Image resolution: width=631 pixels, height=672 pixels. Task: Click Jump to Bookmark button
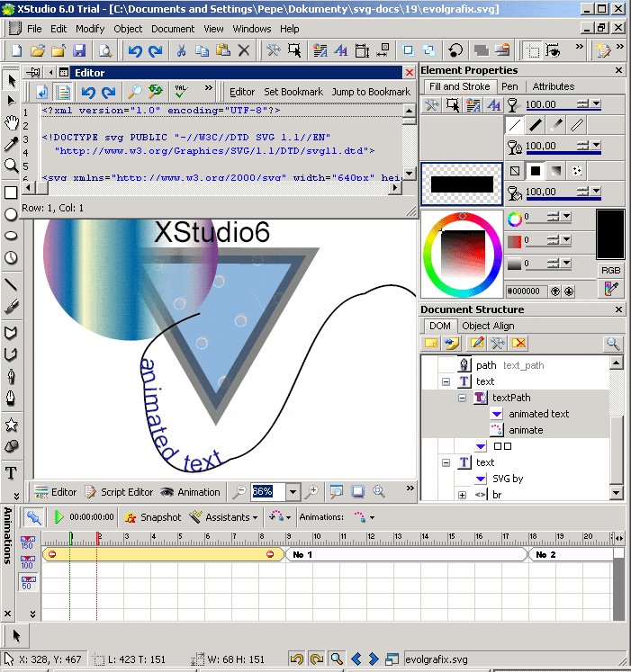(371, 92)
